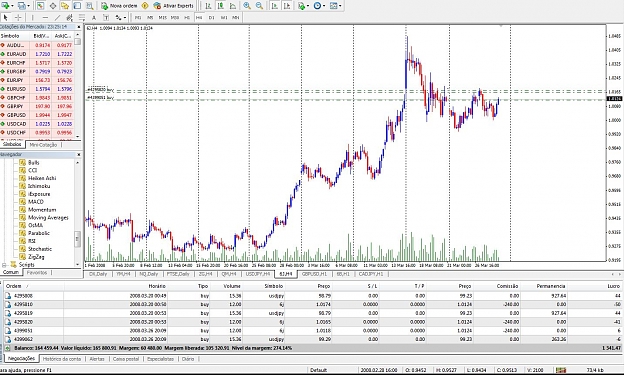The width and height of the screenshot is (625, 375).
Task: Click the Nova ordem button
Action: point(119,6)
